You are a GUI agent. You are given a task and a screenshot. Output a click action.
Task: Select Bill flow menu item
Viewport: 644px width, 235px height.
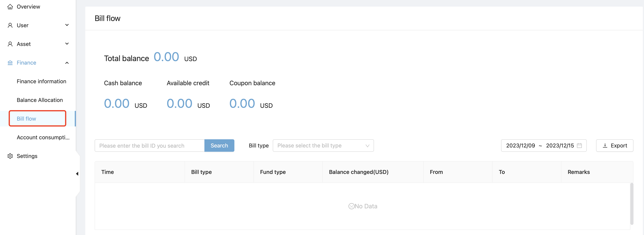click(26, 119)
